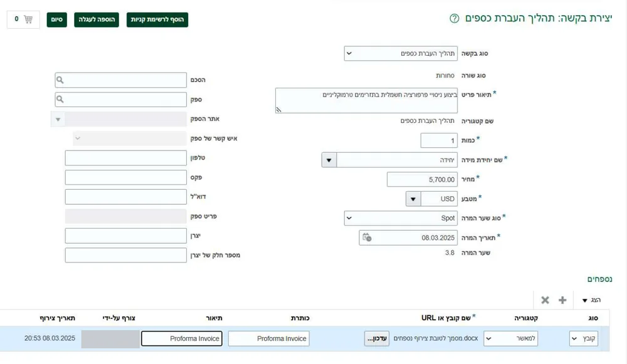Click search icon in ספק field
Viewport: 627px width, 364px height.
(60, 99)
